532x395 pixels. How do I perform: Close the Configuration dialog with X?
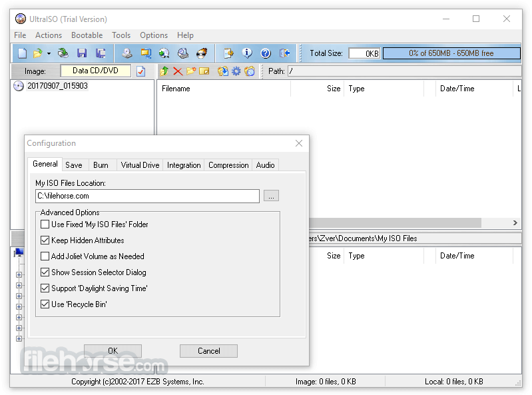298,143
